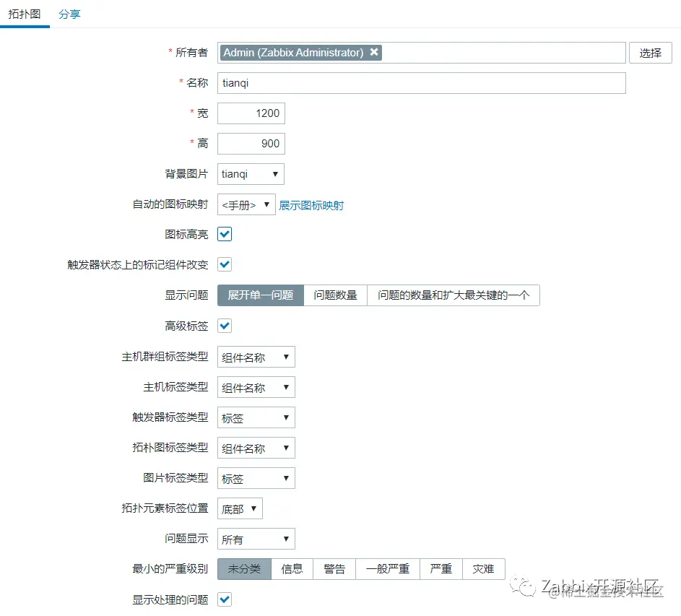Set minimum severity to 警告
681x616 pixels.
(334, 568)
